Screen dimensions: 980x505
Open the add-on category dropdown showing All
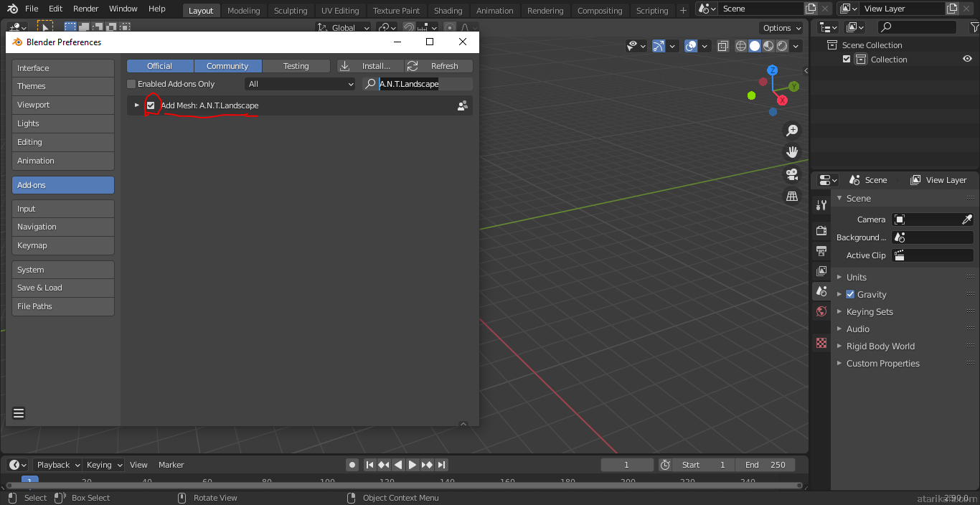300,84
